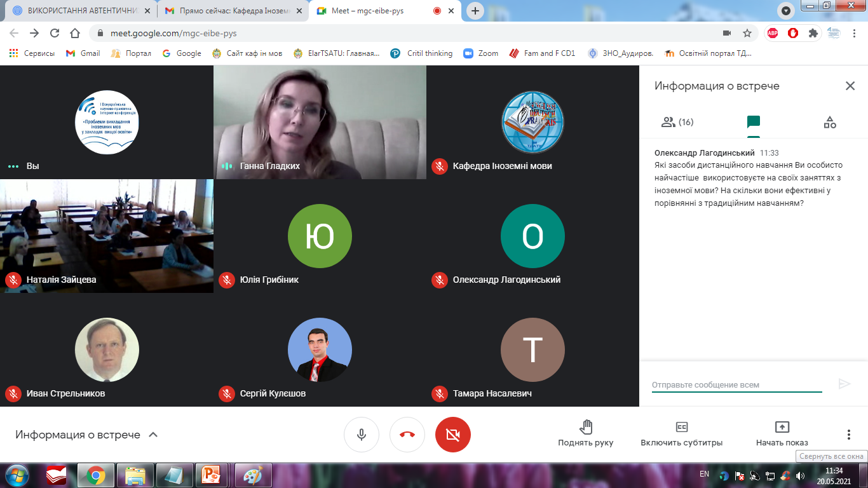Viewport: 868px width, 488px height.
Task: Bookmark this page with the star icon
Action: [747, 33]
